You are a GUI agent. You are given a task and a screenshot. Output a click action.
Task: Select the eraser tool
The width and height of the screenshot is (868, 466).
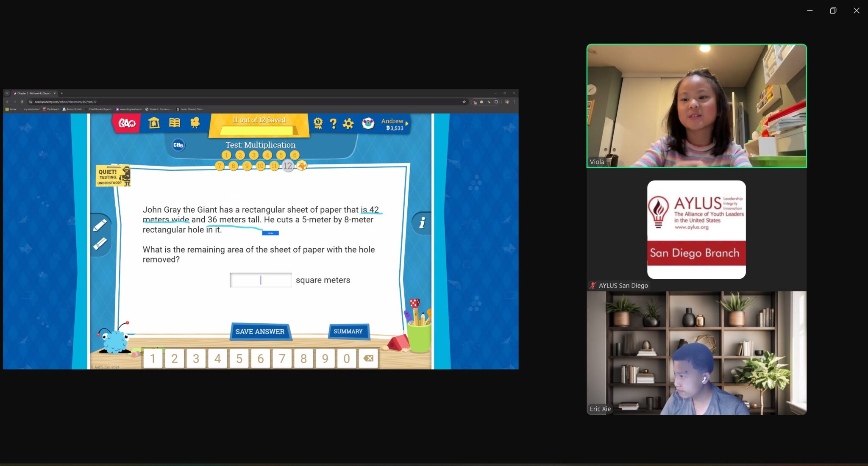coord(100,244)
